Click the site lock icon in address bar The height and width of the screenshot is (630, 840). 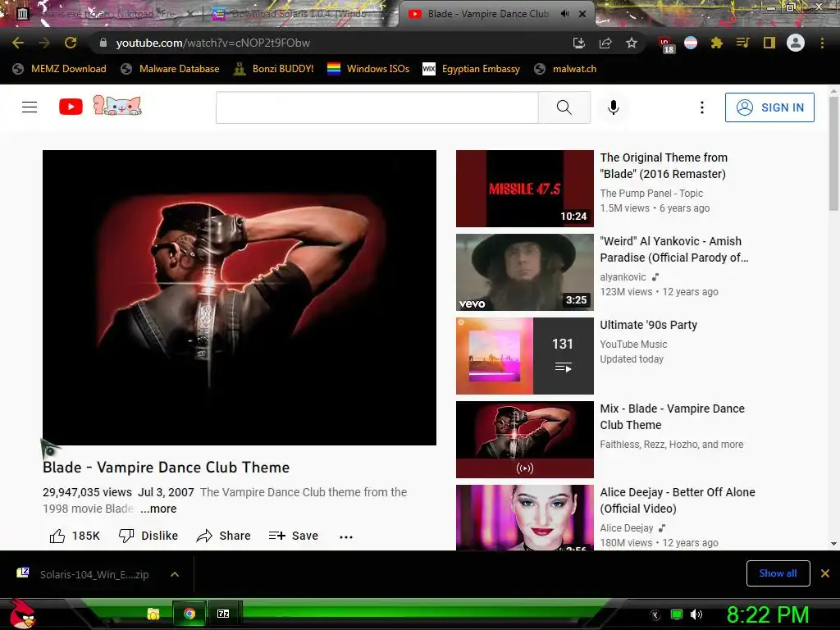coord(103,43)
